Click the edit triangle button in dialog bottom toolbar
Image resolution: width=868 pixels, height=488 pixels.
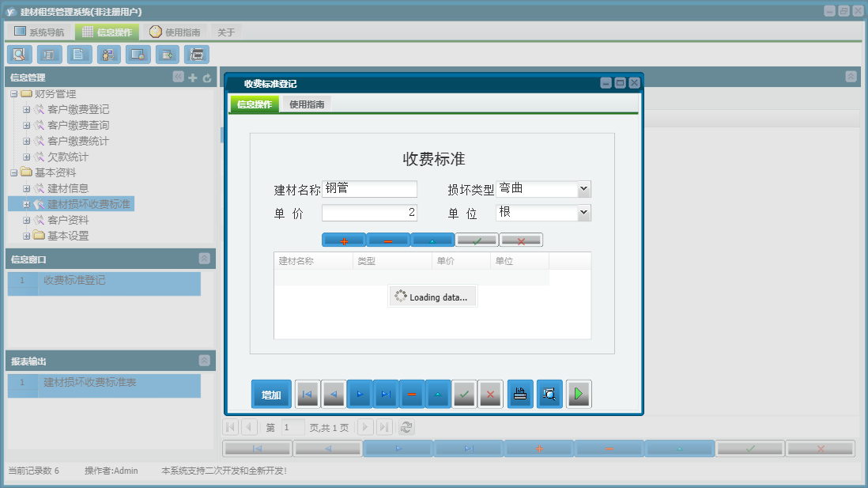(438, 394)
